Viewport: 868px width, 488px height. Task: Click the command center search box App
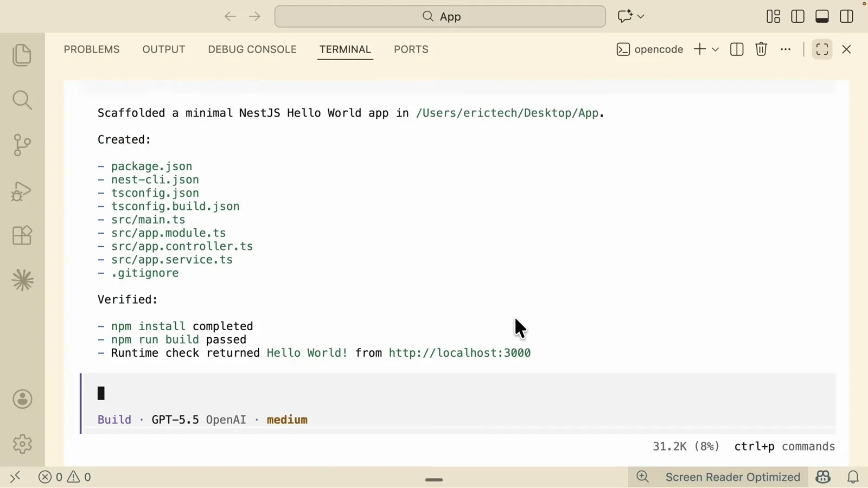[x=440, y=16]
